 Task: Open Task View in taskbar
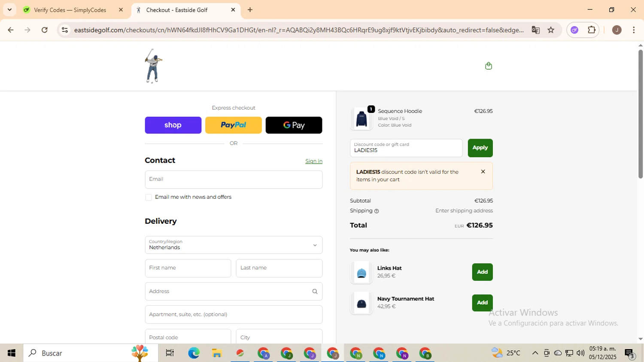click(170, 353)
